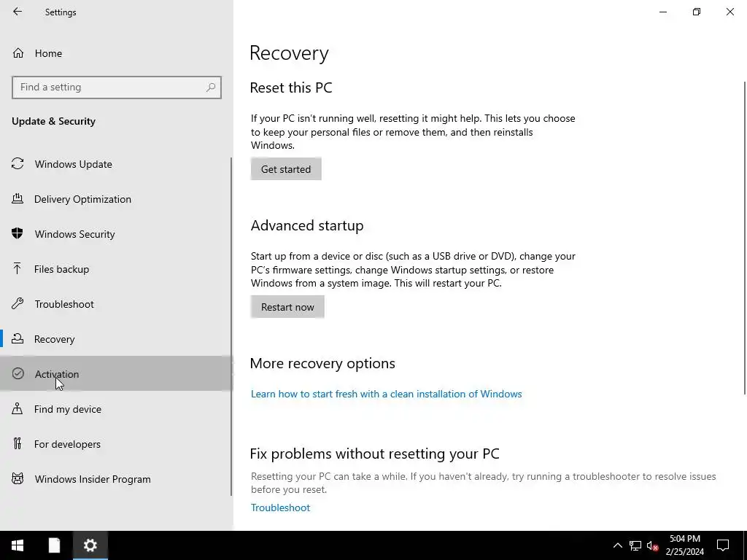
Task: Click the muted volume speaker icon
Action: (652, 545)
